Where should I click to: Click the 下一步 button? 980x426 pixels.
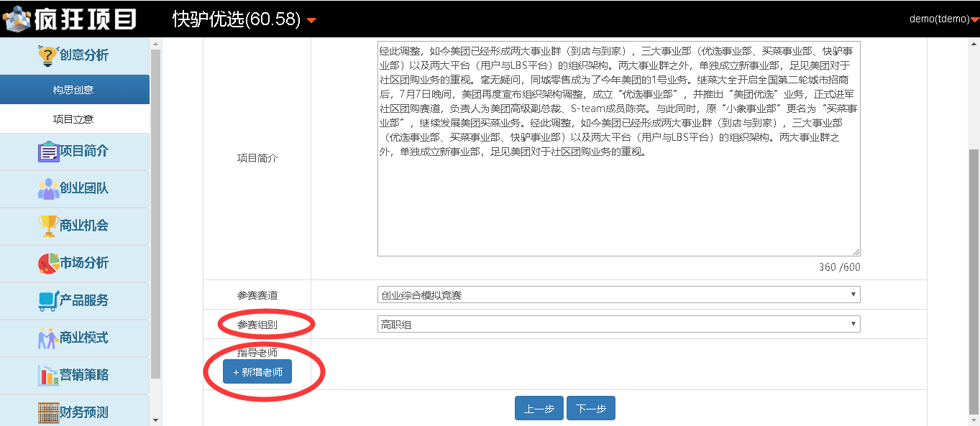591,408
